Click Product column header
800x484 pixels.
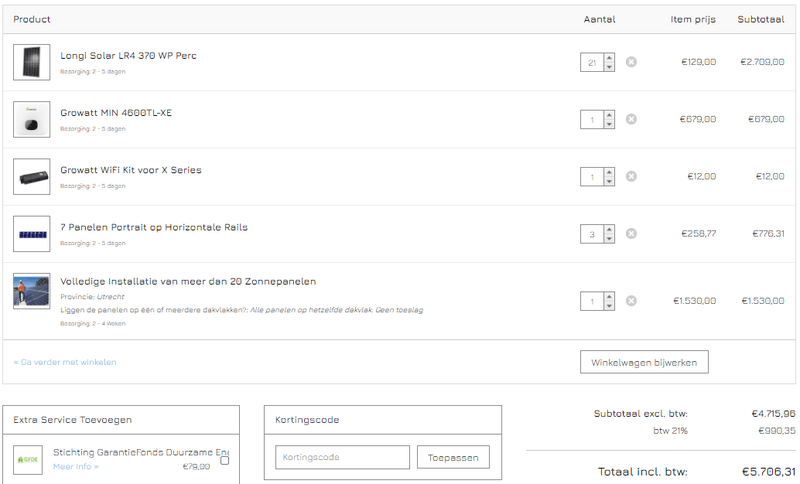tap(32, 19)
